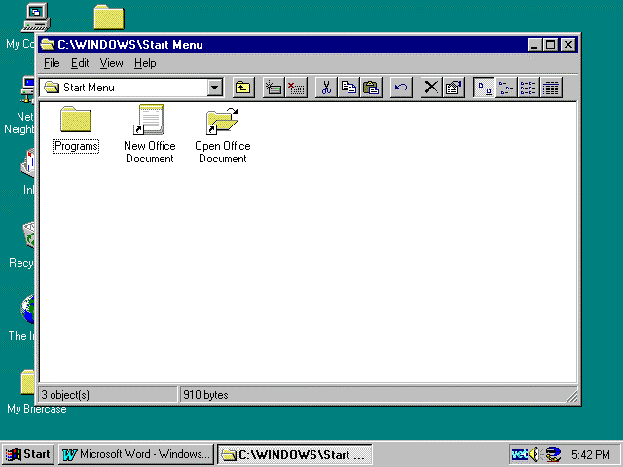Screen dimensions: 623x467
Task: Open the File menu
Action: (x=52, y=63)
